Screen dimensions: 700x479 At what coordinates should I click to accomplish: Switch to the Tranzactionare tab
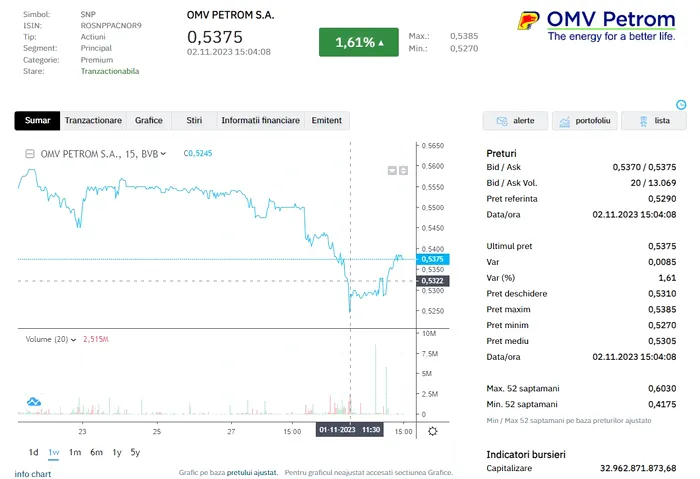[93, 121]
